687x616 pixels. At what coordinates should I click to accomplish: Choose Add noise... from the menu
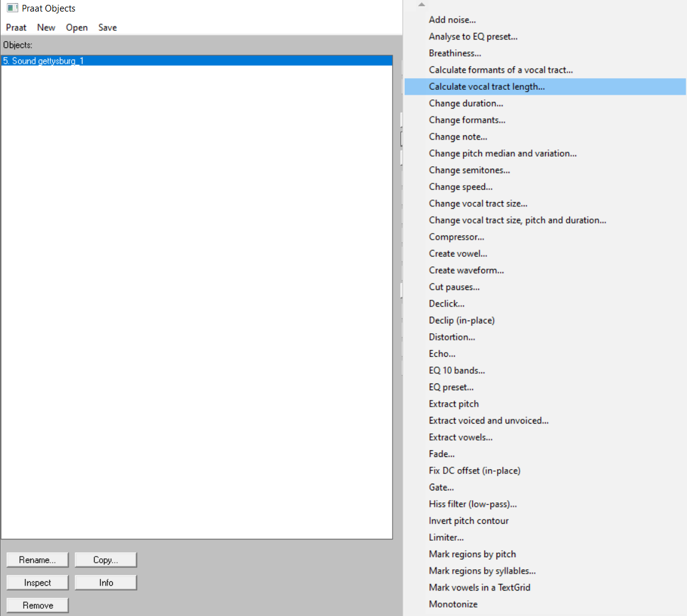click(452, 20)
